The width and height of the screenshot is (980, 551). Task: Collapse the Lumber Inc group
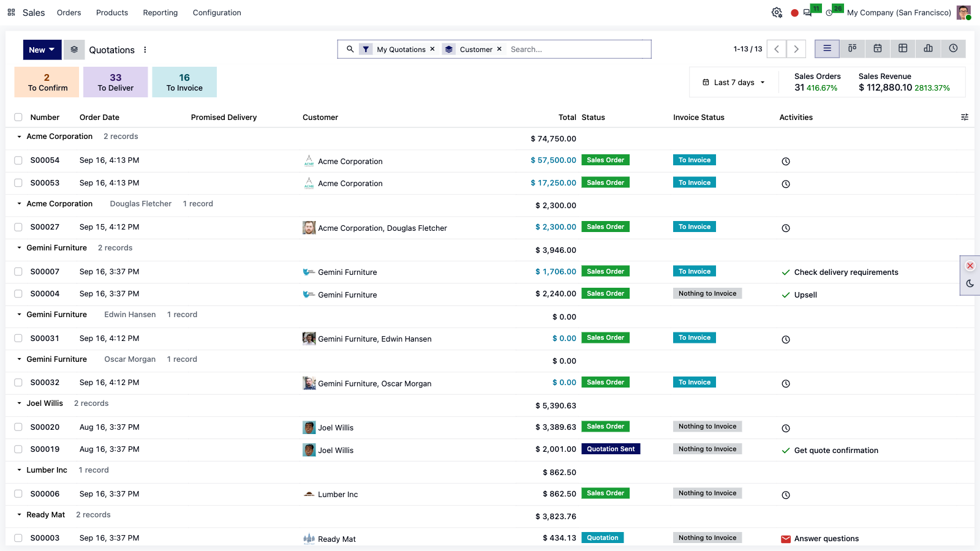coord(19,470)
